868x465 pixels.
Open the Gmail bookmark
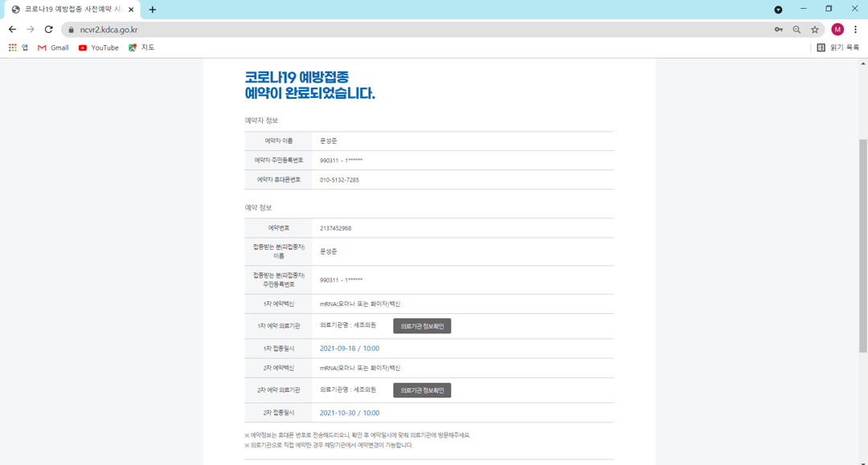click(x=53, y=47)
